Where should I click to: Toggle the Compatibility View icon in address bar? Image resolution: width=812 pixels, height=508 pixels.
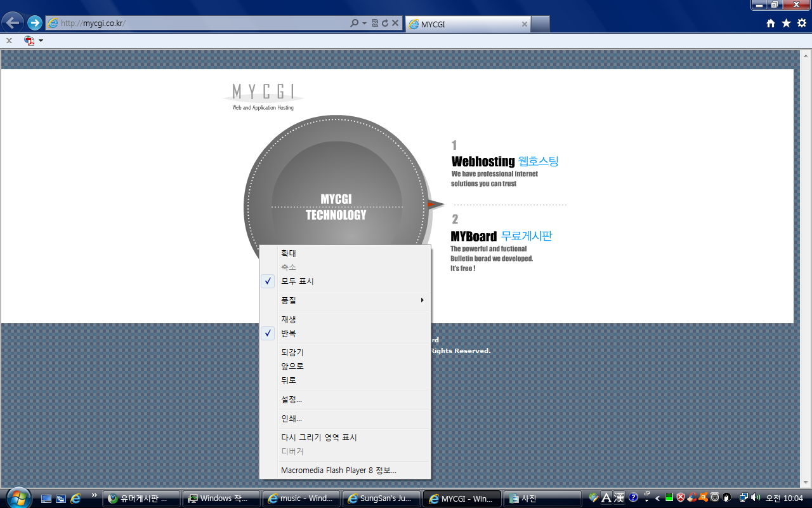(375, 23)
